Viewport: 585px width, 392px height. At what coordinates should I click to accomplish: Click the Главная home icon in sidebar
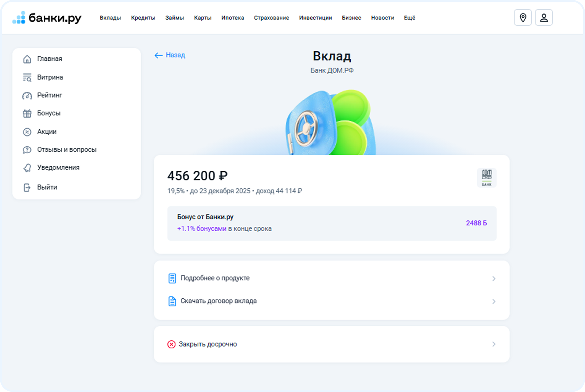pyautogui.click(x=27, y=59)
